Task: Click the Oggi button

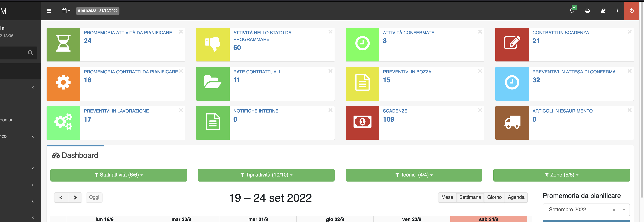Action: [94, 197]
